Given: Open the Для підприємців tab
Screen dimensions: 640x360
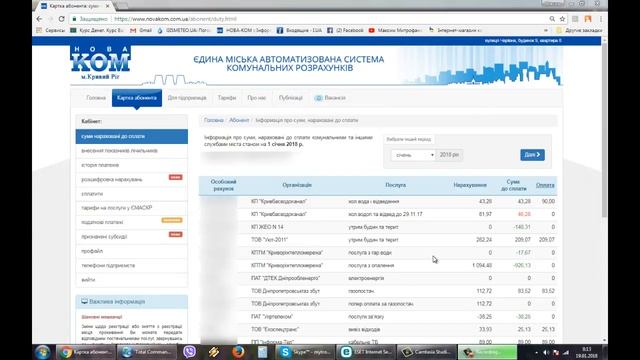Looking at the screenshot, I should click(x=187, y=98).
